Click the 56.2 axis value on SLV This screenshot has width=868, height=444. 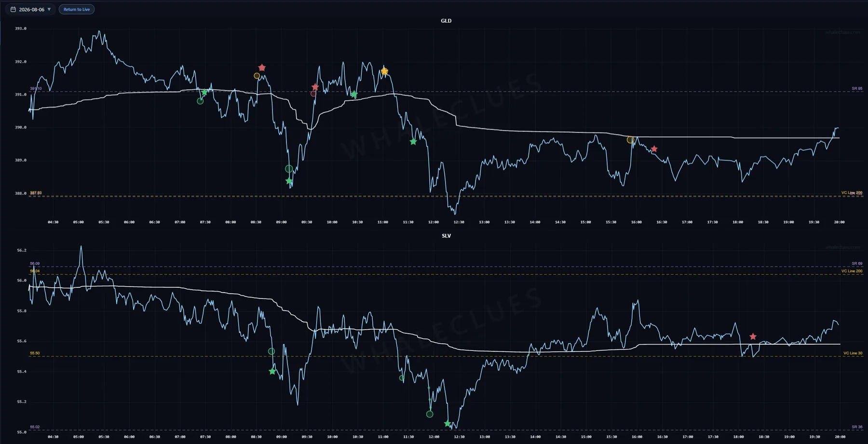(x=22, y=250)
